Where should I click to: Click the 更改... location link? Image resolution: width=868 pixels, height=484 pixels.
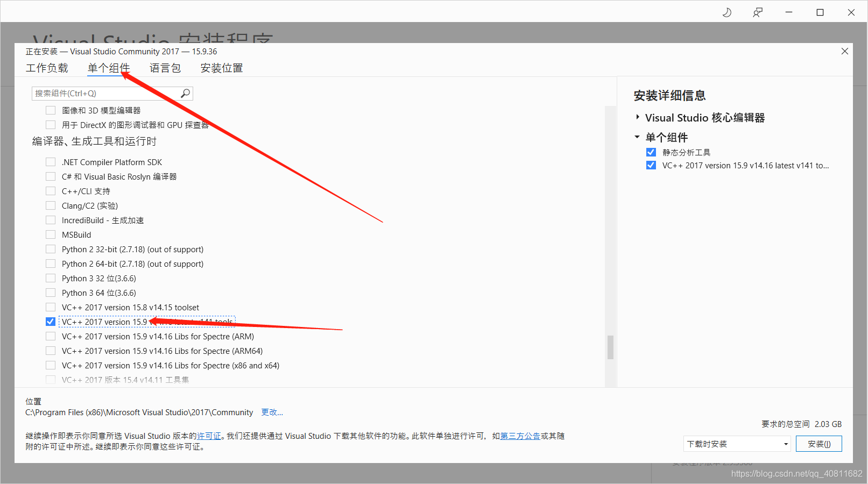(272, 412)
